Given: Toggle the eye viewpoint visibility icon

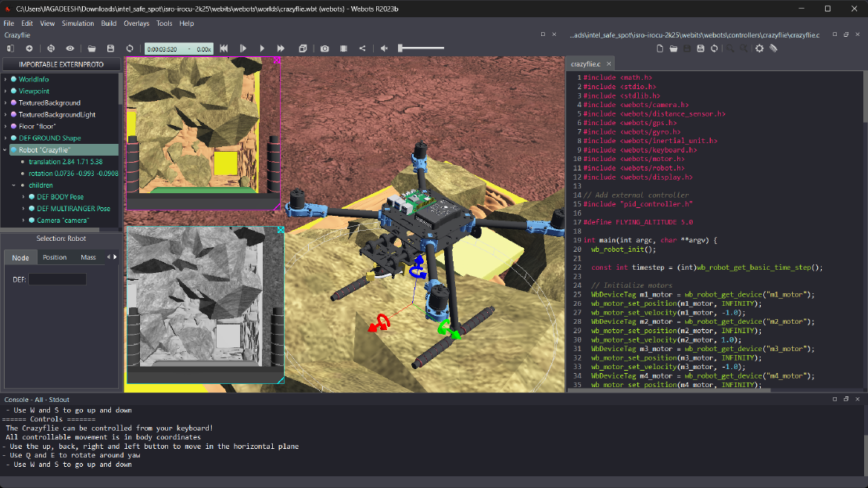Looking at the screenshot, I should [70, 48].
